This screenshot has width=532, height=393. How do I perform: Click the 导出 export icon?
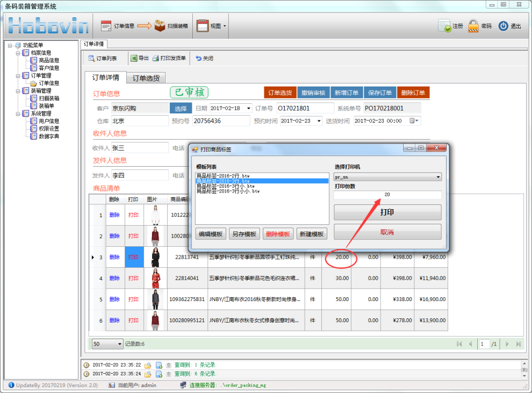point(133,58)
